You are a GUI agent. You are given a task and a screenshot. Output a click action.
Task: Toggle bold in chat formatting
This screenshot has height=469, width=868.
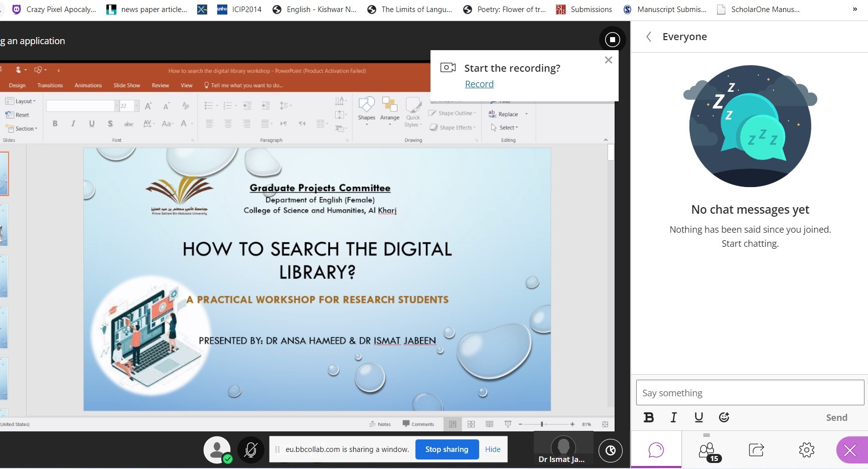(x=649, y=417)
